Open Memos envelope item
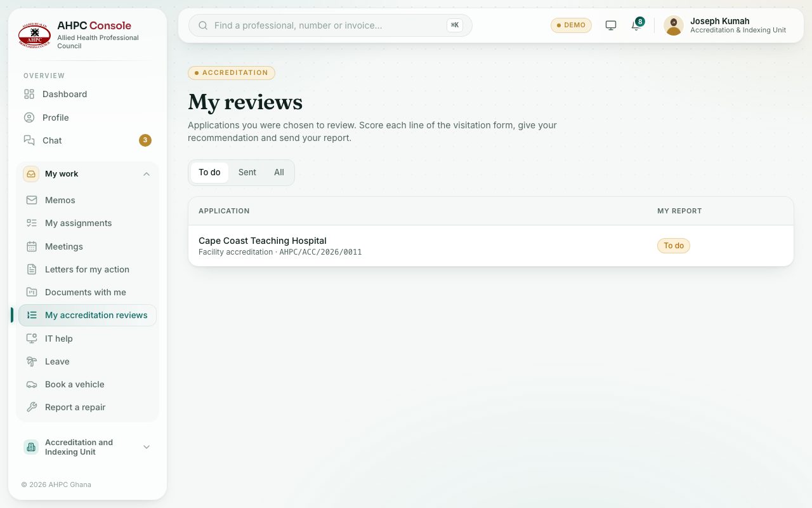This screenshot has width=812, height=508. 88,200
